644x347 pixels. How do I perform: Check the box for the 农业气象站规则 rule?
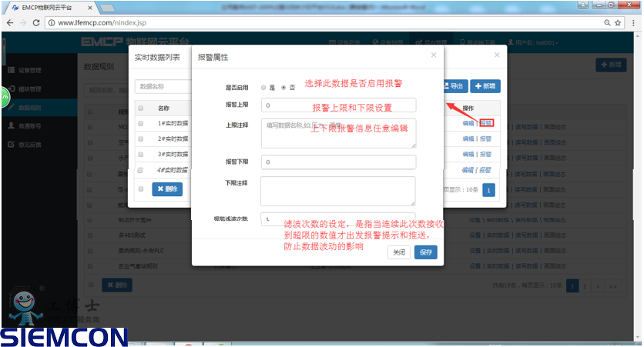(x=89, y=266)
